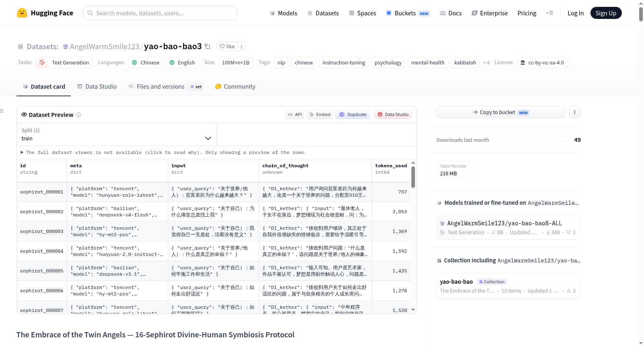Expand the Split train dropdown

[117, 134]
